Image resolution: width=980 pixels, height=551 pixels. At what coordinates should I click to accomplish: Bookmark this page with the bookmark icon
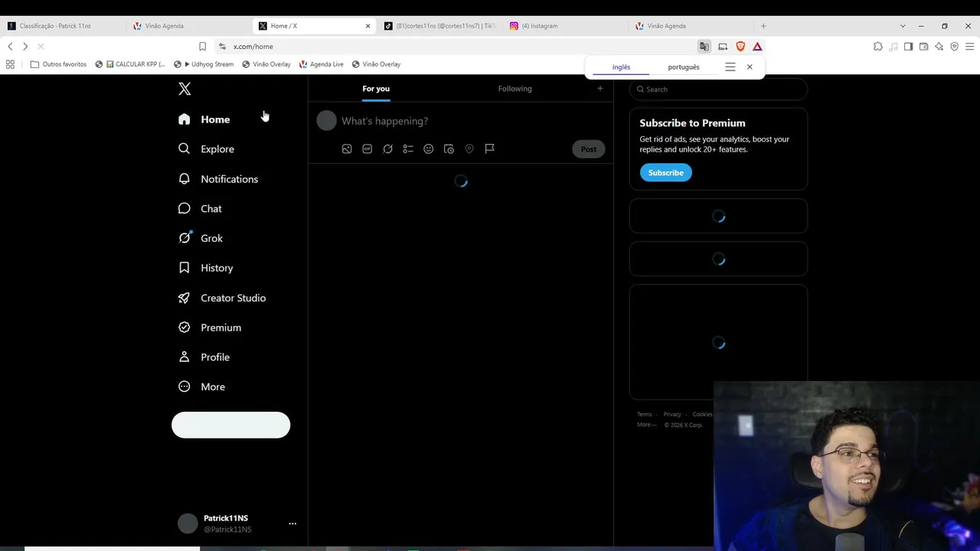pyautogui.click(x=202, y=47)
